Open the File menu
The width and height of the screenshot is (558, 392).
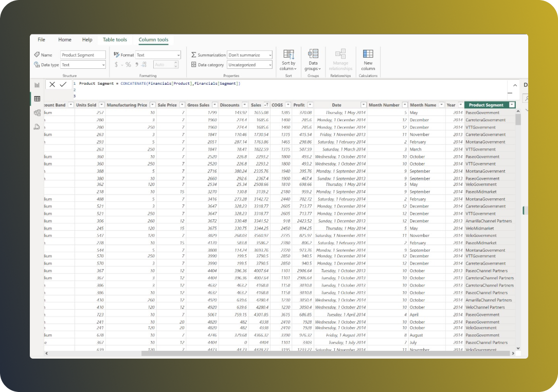point(41,40)
